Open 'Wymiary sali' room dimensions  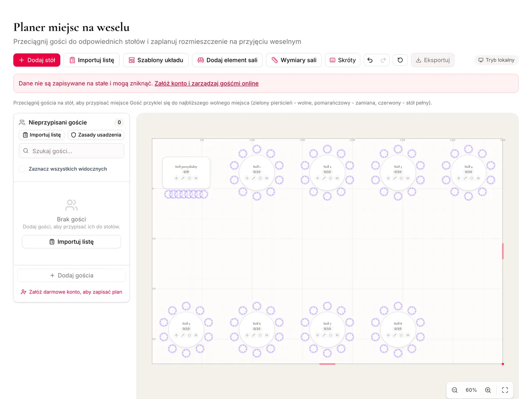(294, 60)
